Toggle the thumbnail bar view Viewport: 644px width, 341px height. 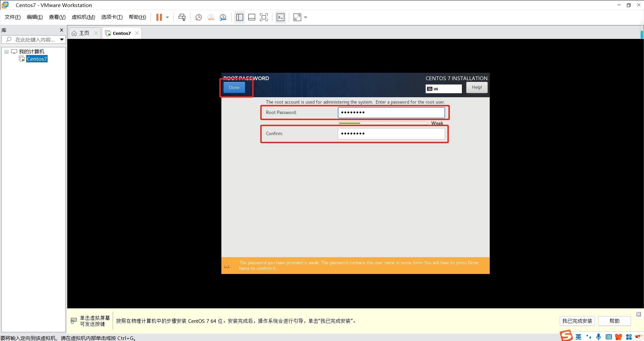click(252, 17)
